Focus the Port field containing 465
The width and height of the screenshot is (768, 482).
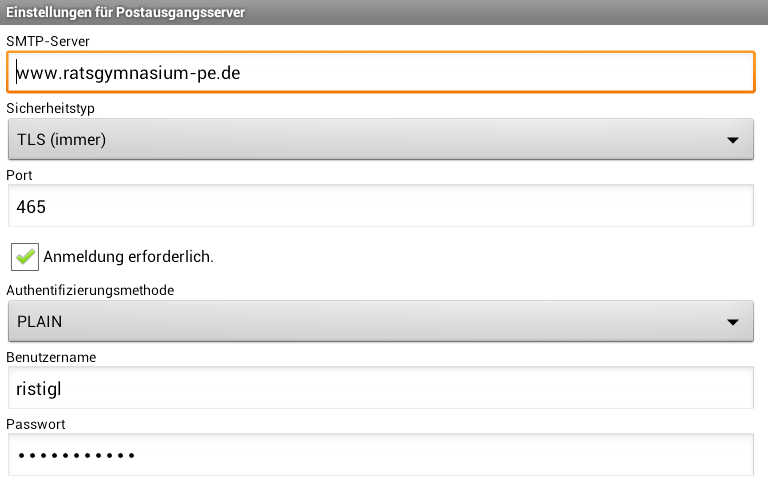[x=380, y=207]
